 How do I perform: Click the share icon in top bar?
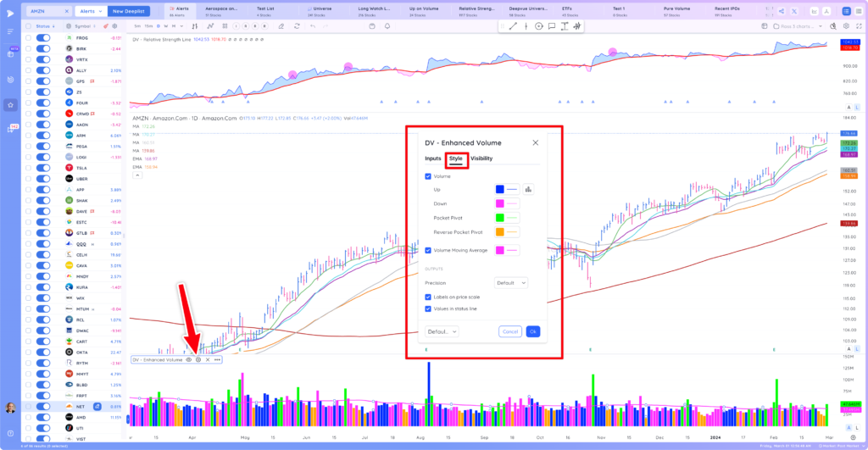point(782,11)
